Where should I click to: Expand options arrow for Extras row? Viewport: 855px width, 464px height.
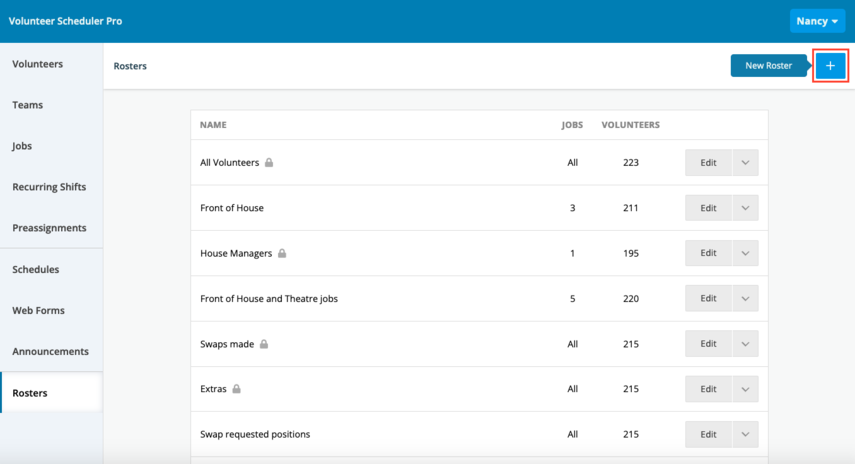tap(745, 389)
